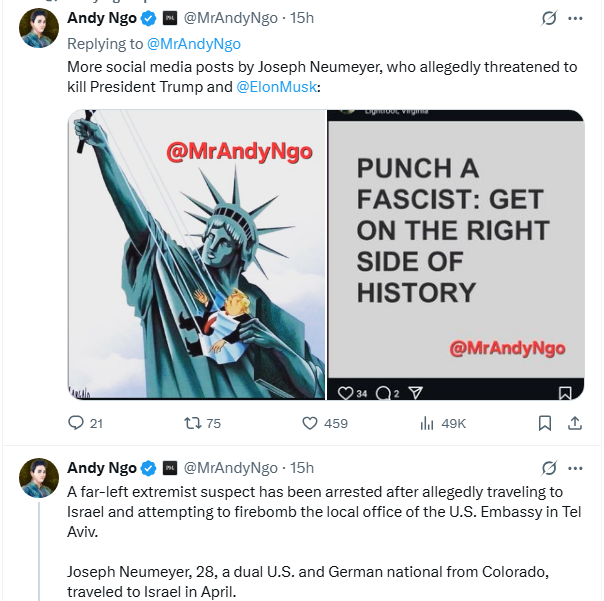Open Statue of Liberty cartoon image
Image resolution: width=604 pixels, height=601 pixels.
[x=196, y=254]
